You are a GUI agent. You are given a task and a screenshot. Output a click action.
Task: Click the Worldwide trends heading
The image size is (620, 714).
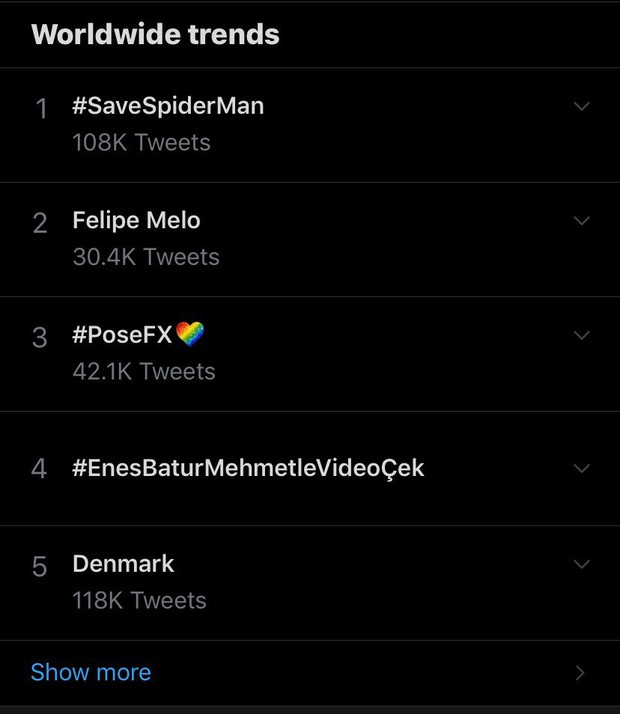click(x=155, y=35)
